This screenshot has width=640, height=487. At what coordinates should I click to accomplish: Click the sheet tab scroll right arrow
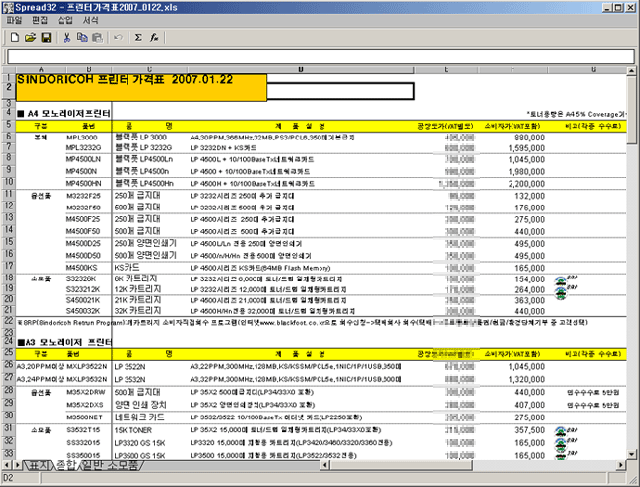coord(17,465)
